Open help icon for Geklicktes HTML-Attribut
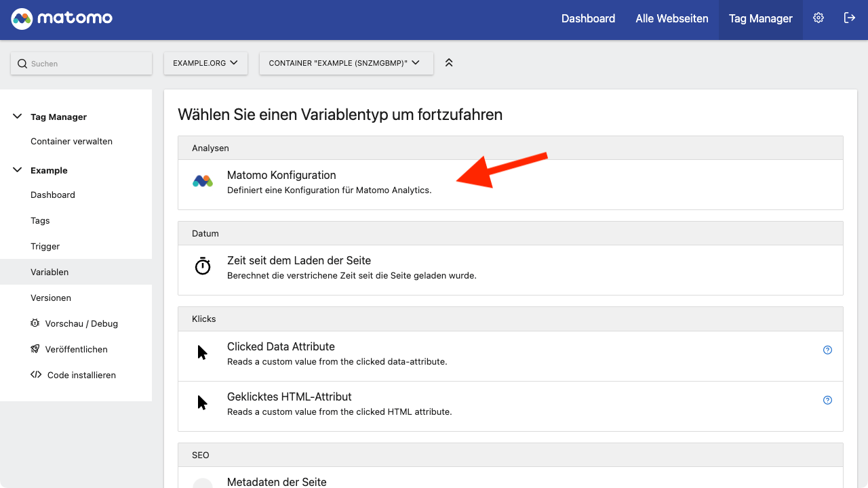 (x=827, y=401)
